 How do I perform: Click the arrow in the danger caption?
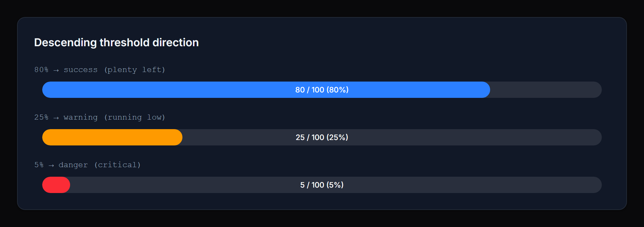(x=51, y=165)
